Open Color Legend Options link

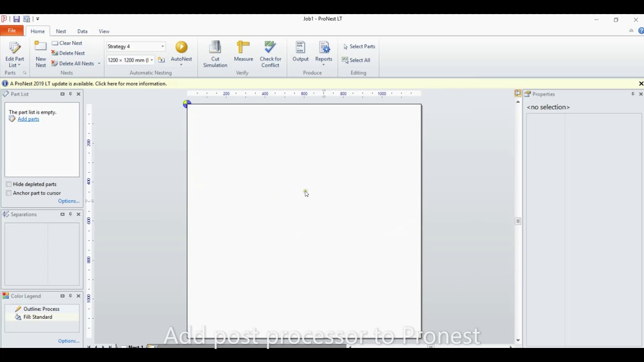(x=68, y=341)
